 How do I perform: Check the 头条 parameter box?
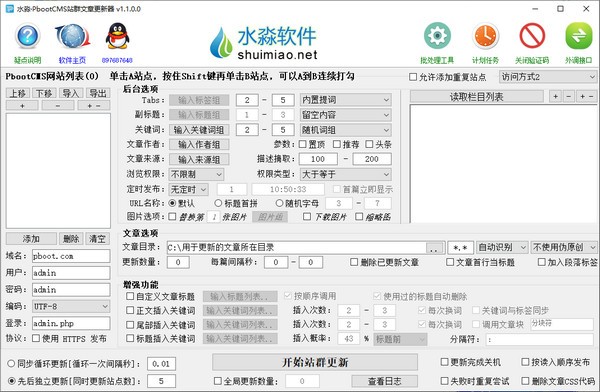[x=369, y=144]
